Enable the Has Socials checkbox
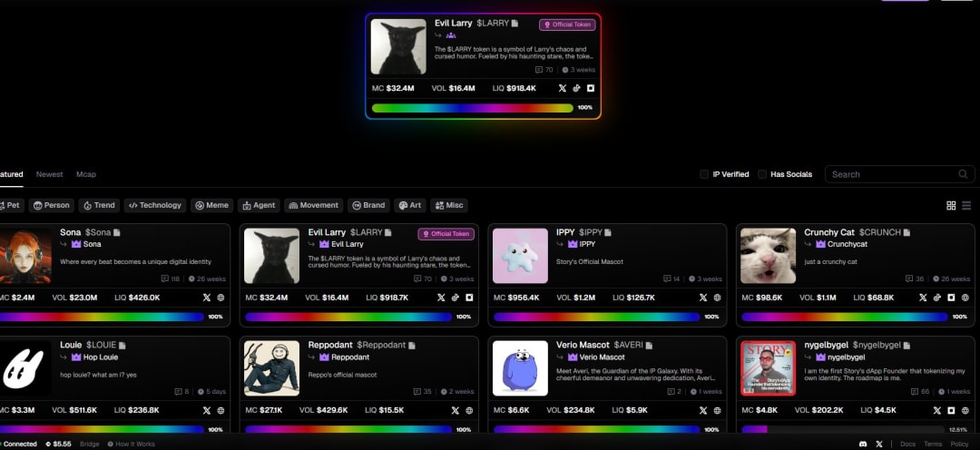Image resolution: width=980 pixels, height=450 pixels. pos(762,174)
